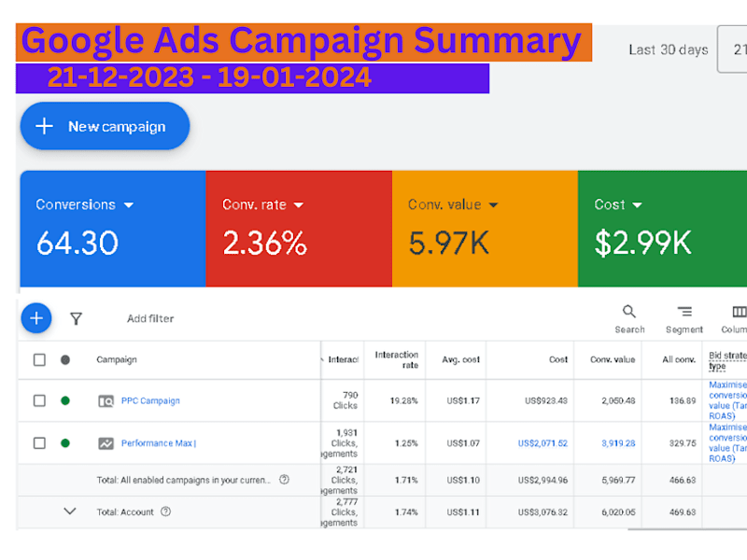747x560 pixels.
Task: Open the Performance Max campaign link
Action: point(159,443)
